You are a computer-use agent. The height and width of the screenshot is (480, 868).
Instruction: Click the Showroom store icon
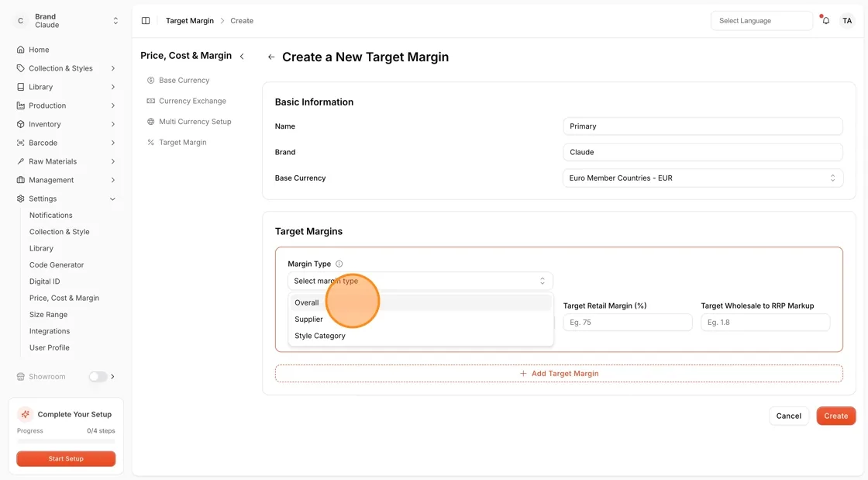[20, 376]
